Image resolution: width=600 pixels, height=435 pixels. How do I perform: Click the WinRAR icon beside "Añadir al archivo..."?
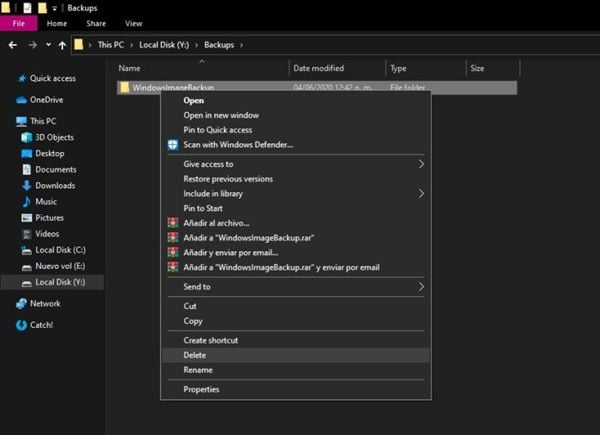click(173, 223)
